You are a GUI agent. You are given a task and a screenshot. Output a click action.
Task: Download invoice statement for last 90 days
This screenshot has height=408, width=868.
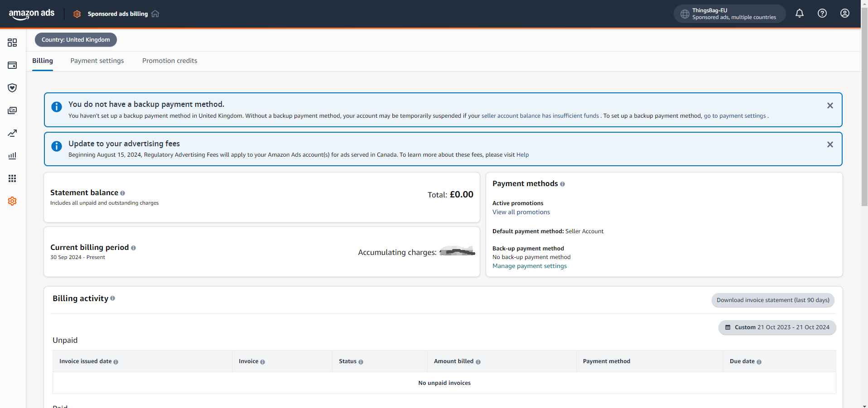[x=773, y=300]
